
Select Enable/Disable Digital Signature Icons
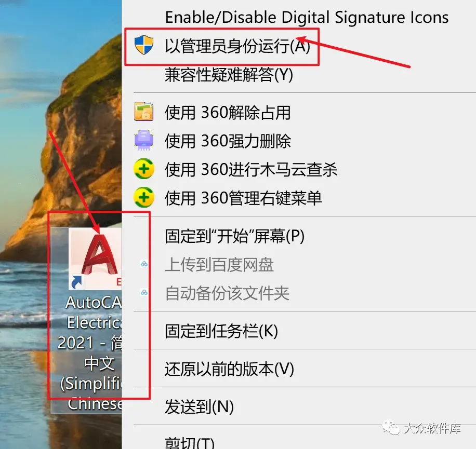307,17
